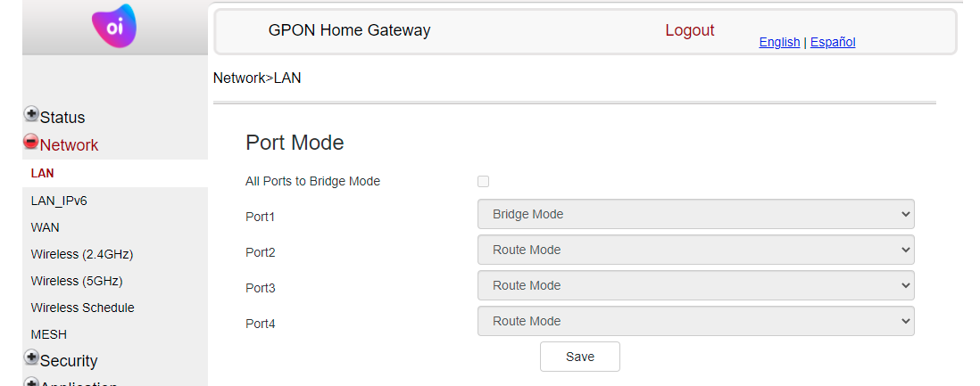Expand the Application section plus icon
Screen dimensions: 980x386
coord(31,382)
